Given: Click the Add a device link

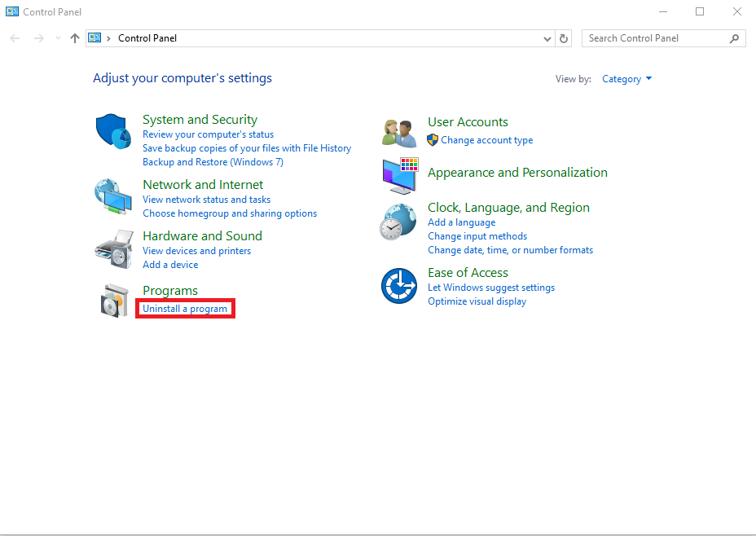Looking at the screenshot, I should pyautogui.click(x=170, y=265).
